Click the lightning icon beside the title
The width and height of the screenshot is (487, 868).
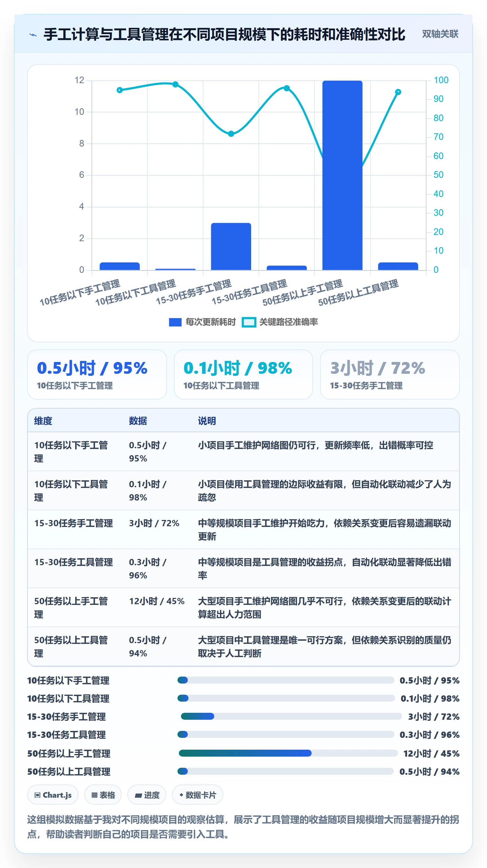(x=33, y=35)
